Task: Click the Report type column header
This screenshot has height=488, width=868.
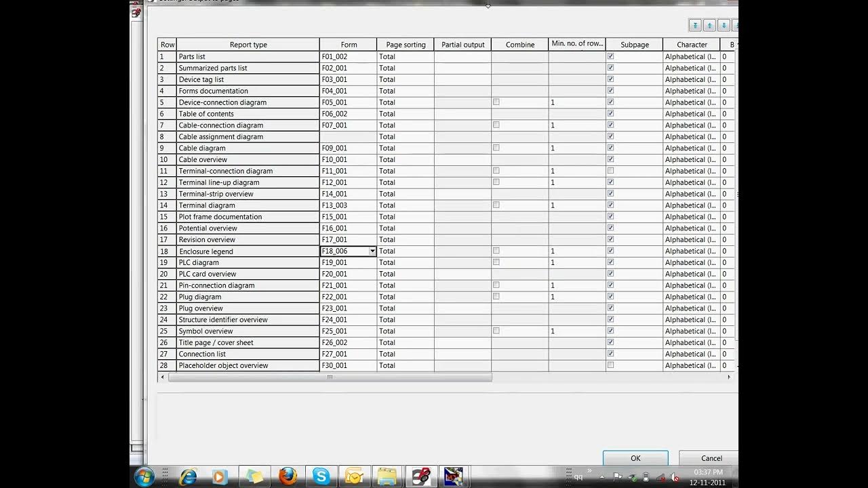Action: [x=248, y=45]
